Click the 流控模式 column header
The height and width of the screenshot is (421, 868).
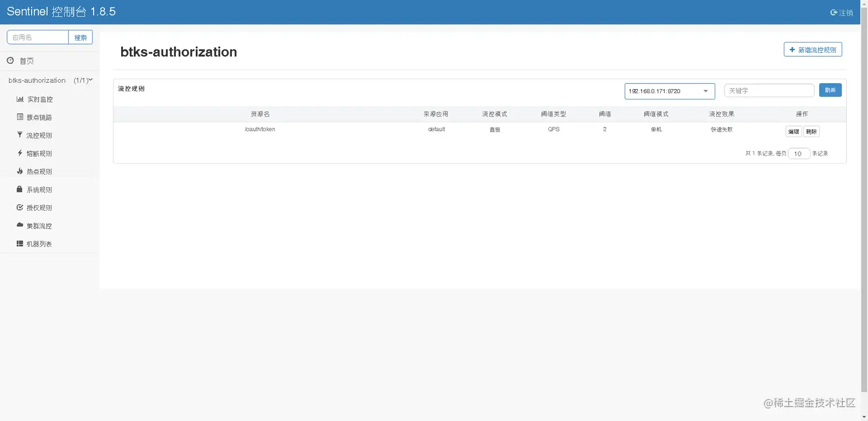coord(494,114)
